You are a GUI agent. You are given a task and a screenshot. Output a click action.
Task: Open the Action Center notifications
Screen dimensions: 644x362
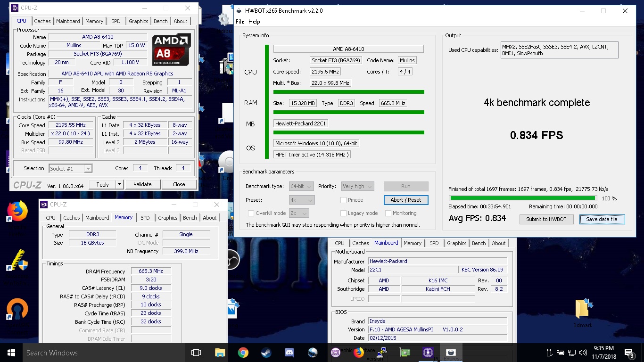click(629, 353)
